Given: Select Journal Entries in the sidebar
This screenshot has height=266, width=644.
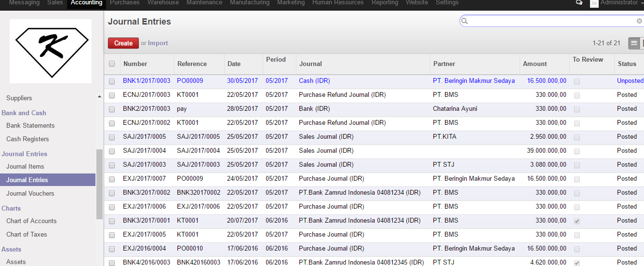Looking at the screenshot, I should 48,180.
